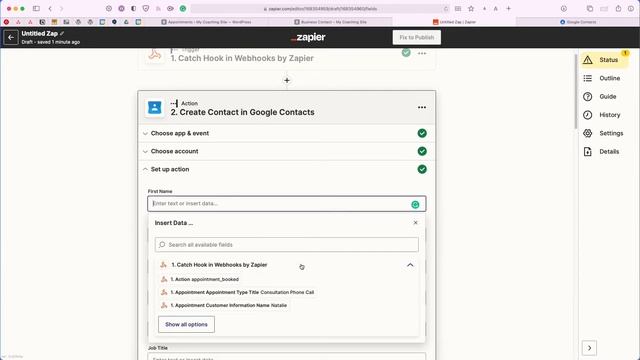Click the Catch Hook in Webhooks step title
The width and height of the screenshot is (640, 360).
242,58
